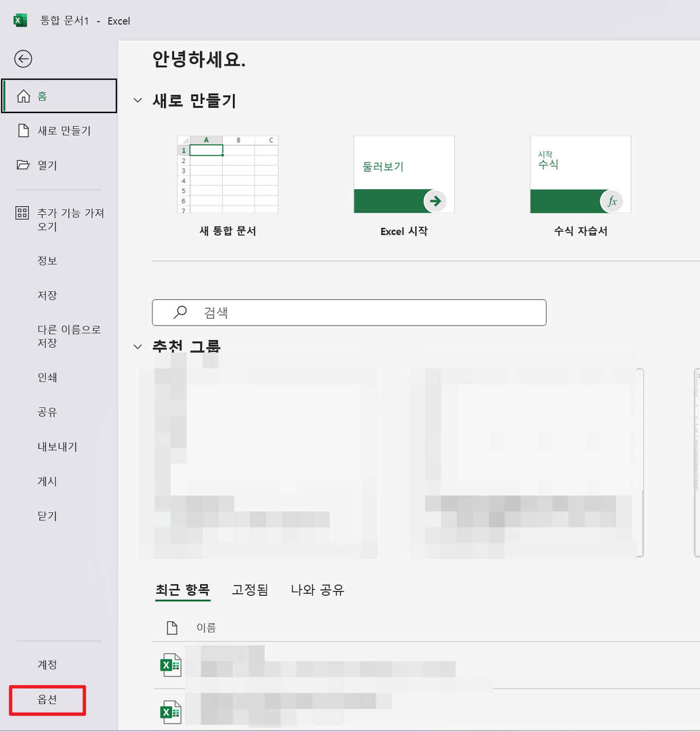Switch to the 고정됨 tab

coord(250,590)
